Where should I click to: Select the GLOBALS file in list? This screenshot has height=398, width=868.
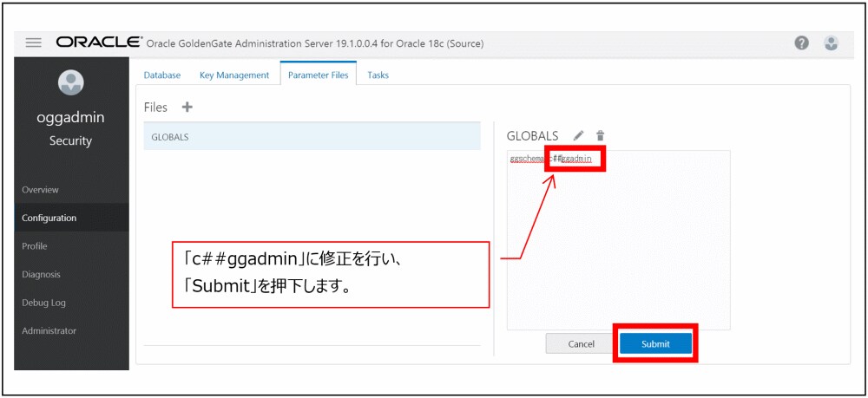coord(312,136)
